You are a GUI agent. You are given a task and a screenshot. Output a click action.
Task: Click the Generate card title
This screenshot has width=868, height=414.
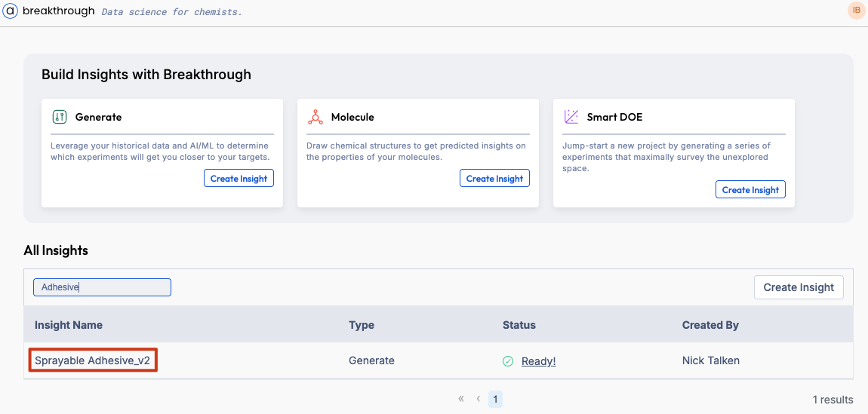tap(99, 117)
